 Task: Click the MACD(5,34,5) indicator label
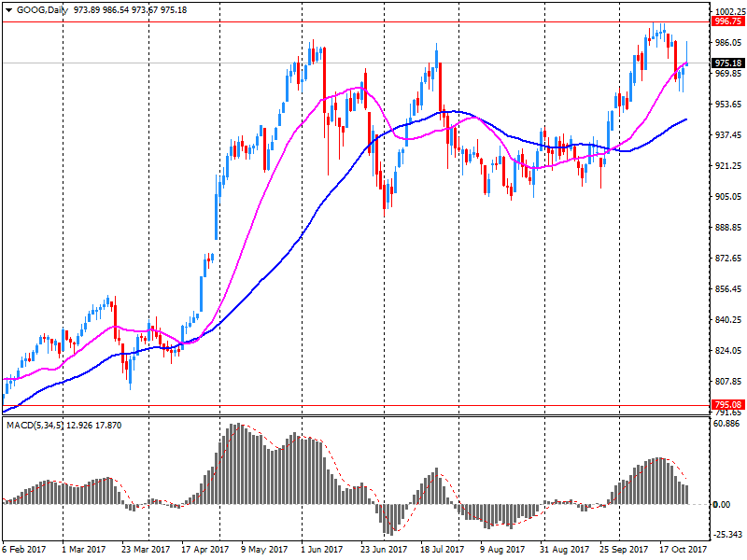[x=37, y=426]
